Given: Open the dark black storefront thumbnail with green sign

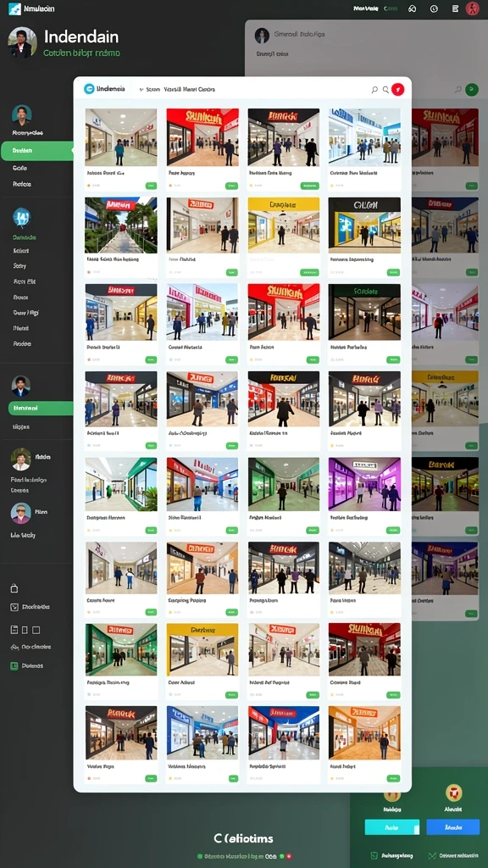Looking at the screenshot, I should (x=364, y=312).
